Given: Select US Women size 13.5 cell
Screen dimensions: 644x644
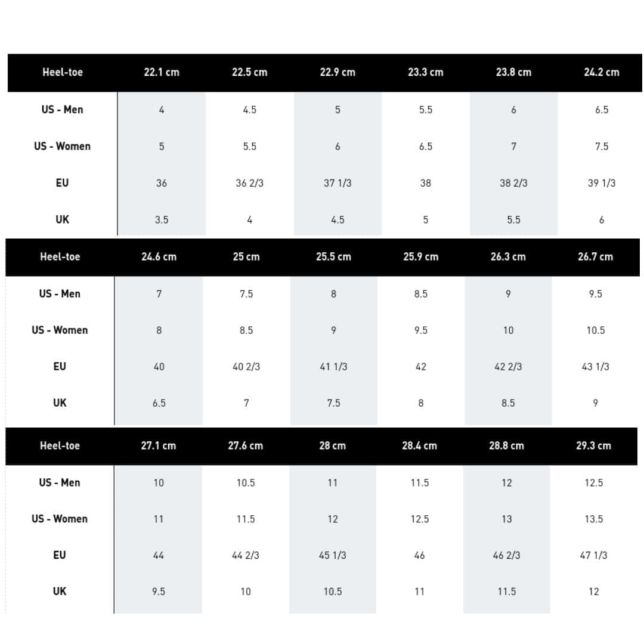Looking at the screenshot, I should pyautogui.click(x=593, y=519).
